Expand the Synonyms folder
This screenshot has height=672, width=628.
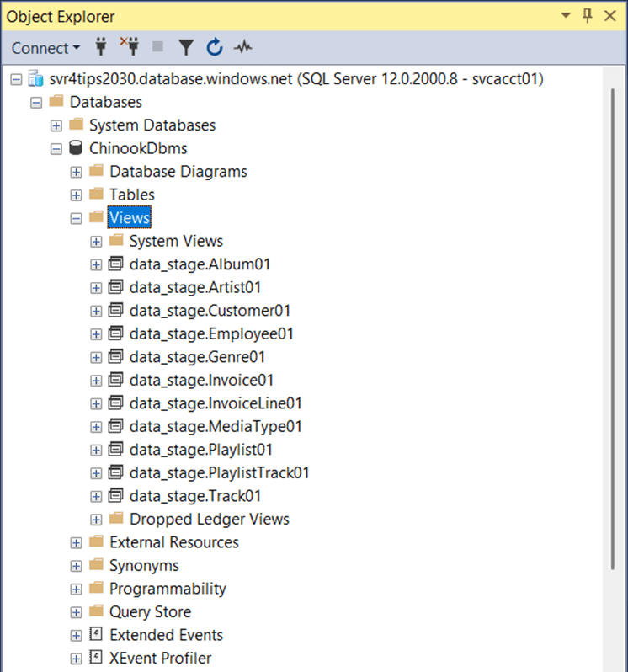click(x=77, y=566)
